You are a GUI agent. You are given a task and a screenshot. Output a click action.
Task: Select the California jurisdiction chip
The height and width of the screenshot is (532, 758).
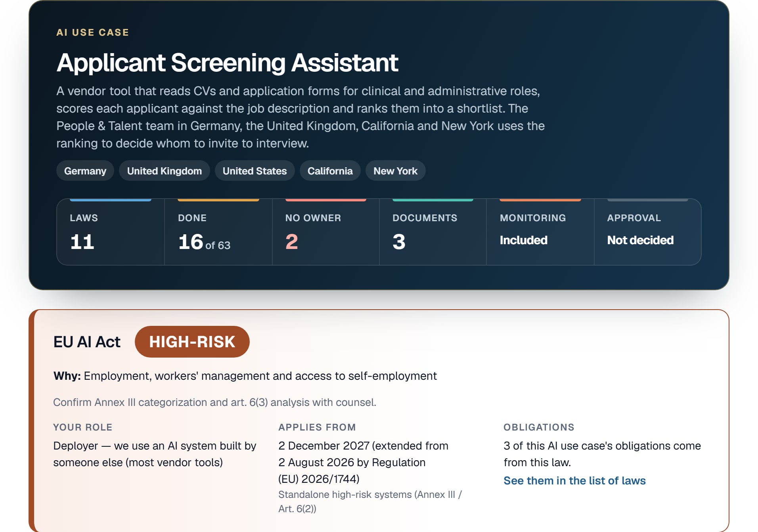point(330,171)
